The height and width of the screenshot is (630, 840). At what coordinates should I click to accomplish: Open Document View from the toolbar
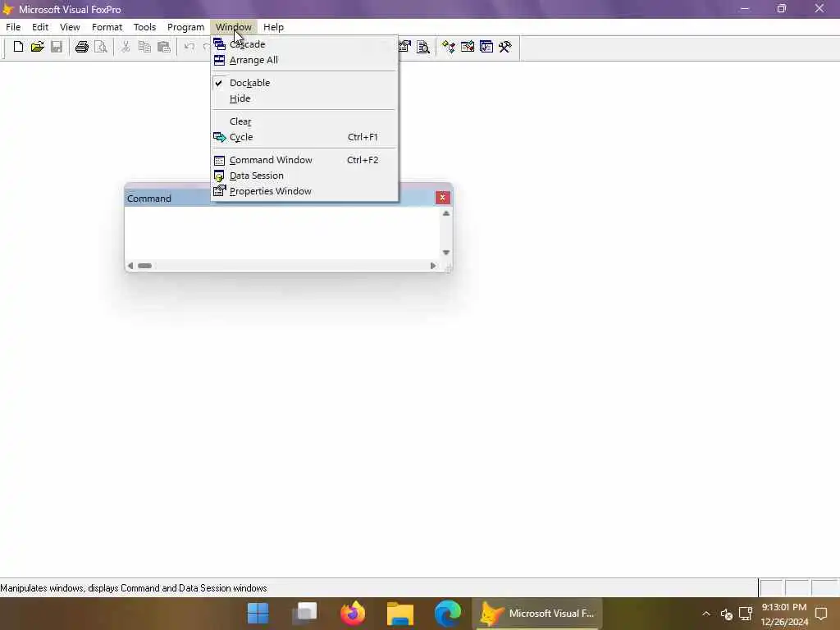coord(423,47)
